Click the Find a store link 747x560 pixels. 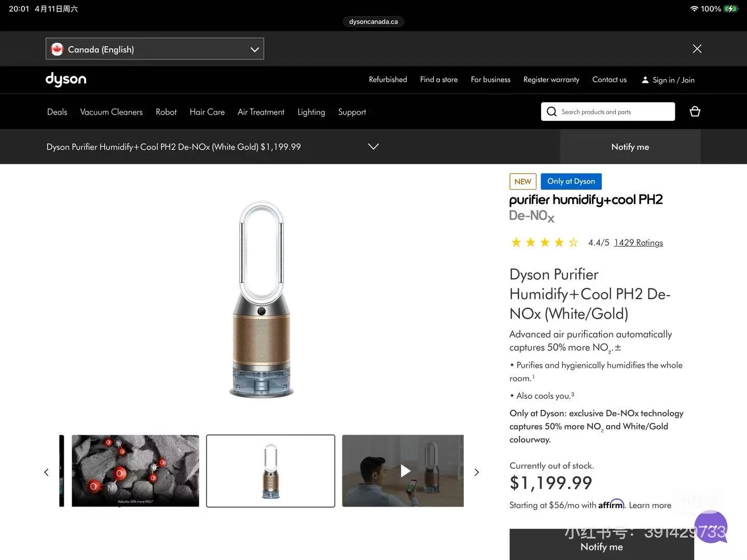click(x=439, y=79)
